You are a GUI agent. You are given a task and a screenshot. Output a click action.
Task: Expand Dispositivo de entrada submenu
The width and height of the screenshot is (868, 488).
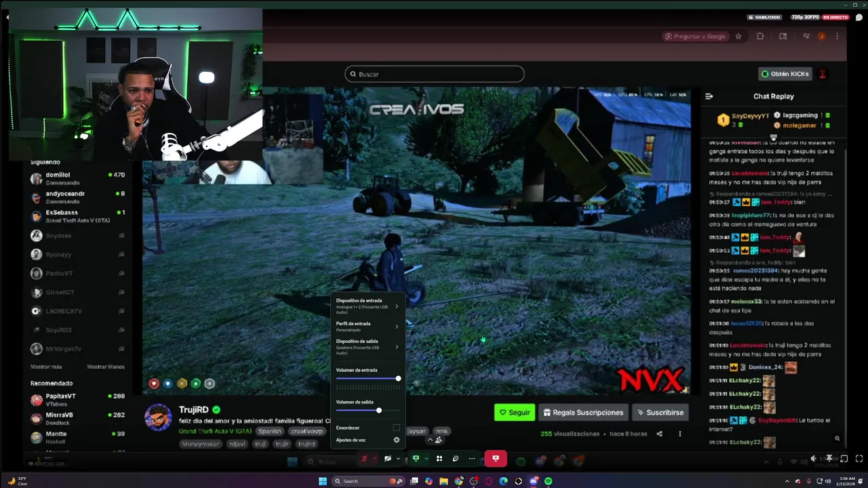click(x=368, y=306)
